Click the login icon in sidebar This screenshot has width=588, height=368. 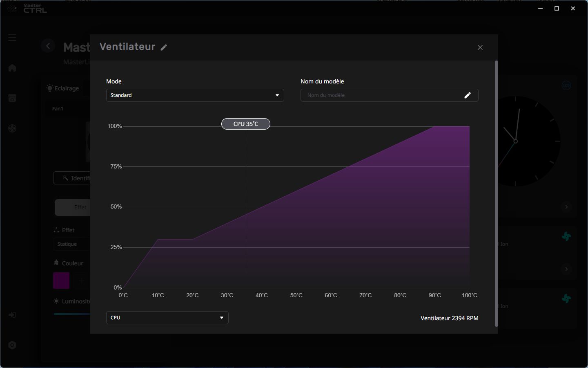[x=12, y=315]
